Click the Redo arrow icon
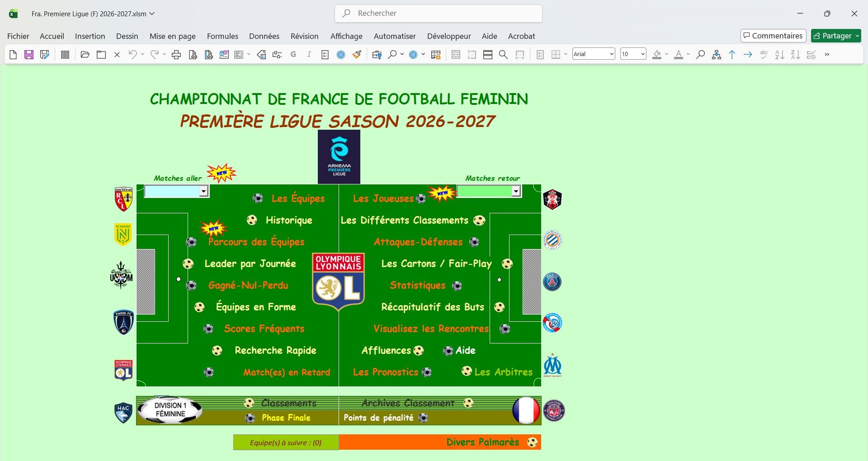868x461 pixels. click(155, 55)
